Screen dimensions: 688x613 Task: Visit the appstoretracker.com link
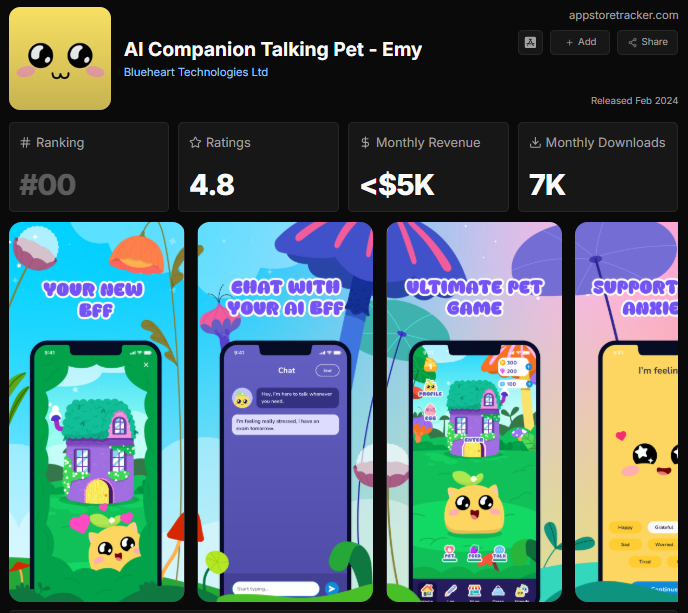(x=623, y=15)
